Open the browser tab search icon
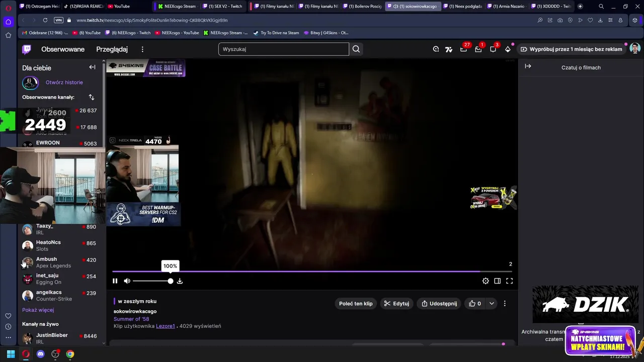This screenshot has height=362, width=644. coord(601,6)
